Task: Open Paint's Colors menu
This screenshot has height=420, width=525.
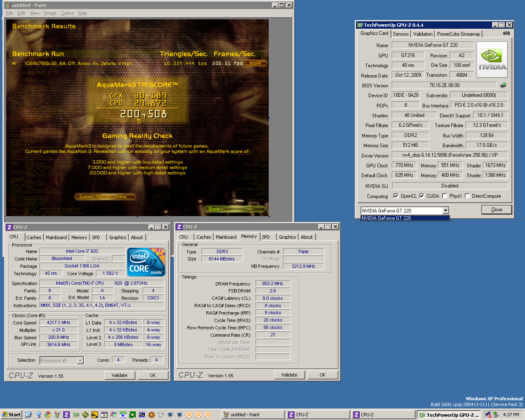Action: [x=67, y=13]
